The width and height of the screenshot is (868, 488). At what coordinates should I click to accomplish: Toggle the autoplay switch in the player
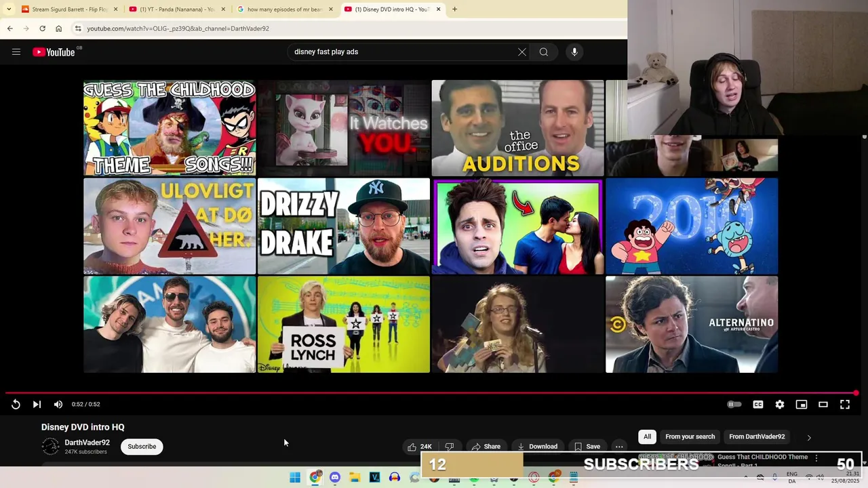734,405
